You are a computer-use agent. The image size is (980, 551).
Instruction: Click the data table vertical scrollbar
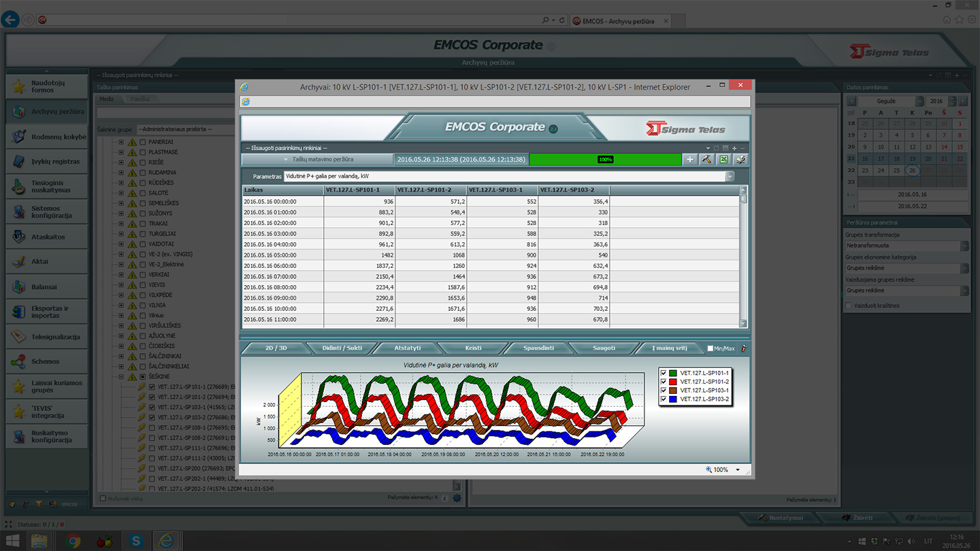pyautogui.click(x=743, y=256)
